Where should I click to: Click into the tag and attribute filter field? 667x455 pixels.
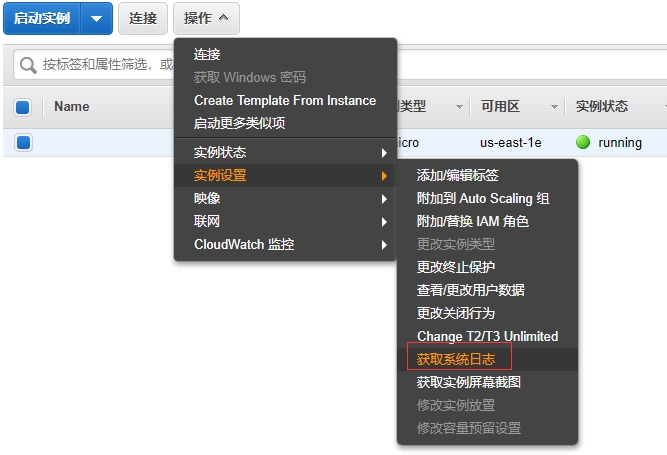point(105,64)
